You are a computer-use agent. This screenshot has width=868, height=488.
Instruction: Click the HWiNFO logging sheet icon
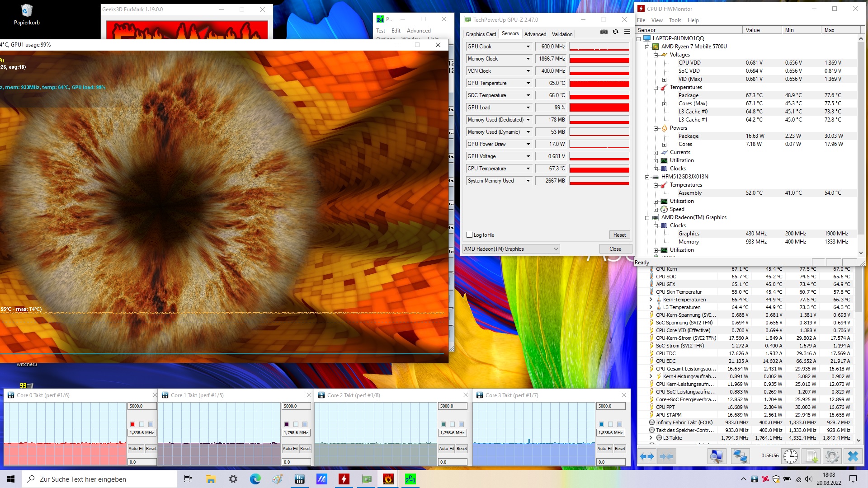pos(812,456)
